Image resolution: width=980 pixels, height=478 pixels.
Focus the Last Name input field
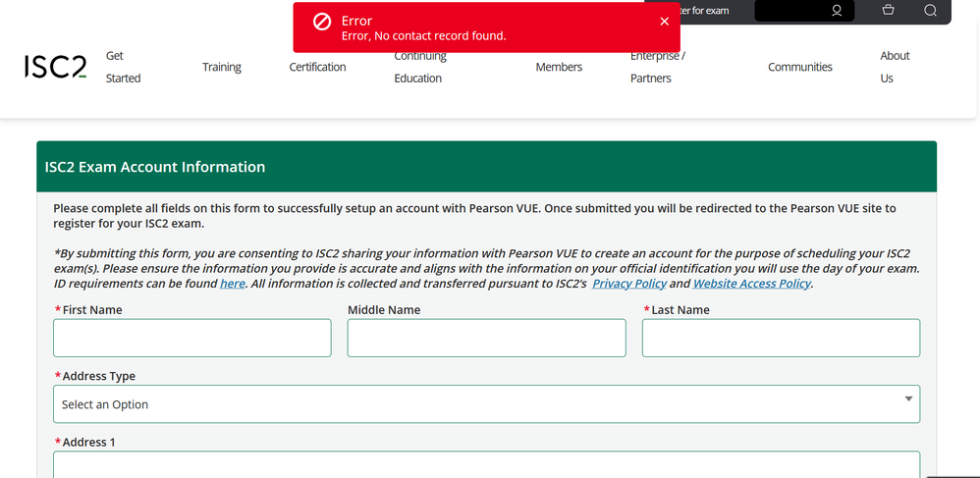(x=781, y=338)
